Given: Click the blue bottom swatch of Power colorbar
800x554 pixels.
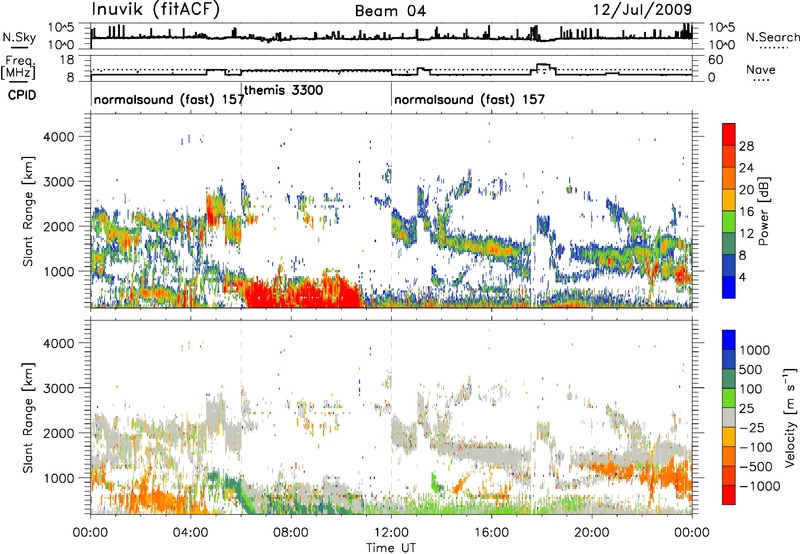Looking at the screenshot, I should click(x=729, y=287).
